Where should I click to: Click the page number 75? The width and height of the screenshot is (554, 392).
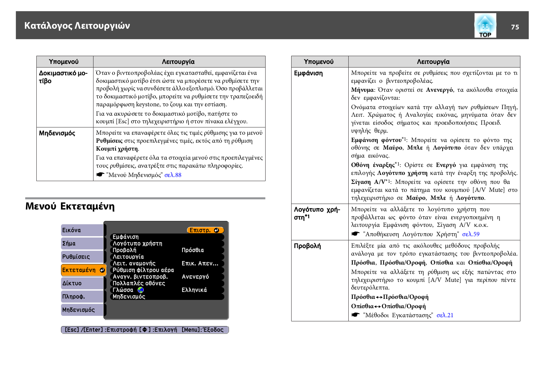point(515,27)
